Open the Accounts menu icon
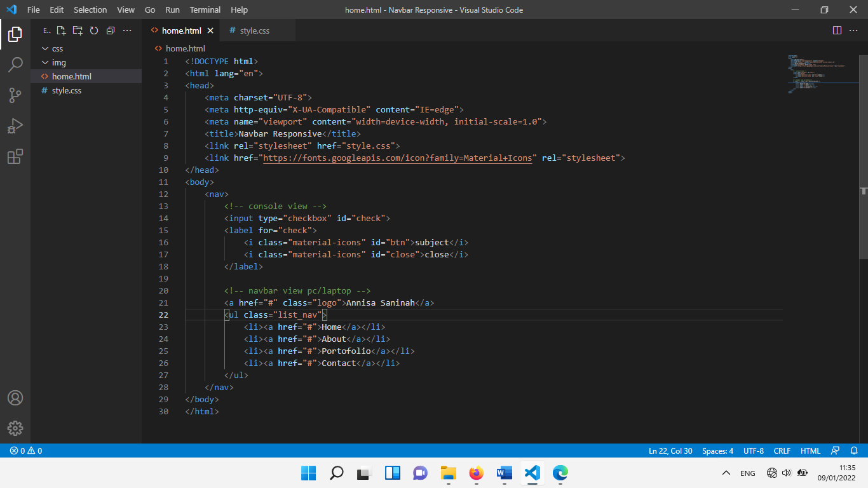868x488 pixels. 15,398
